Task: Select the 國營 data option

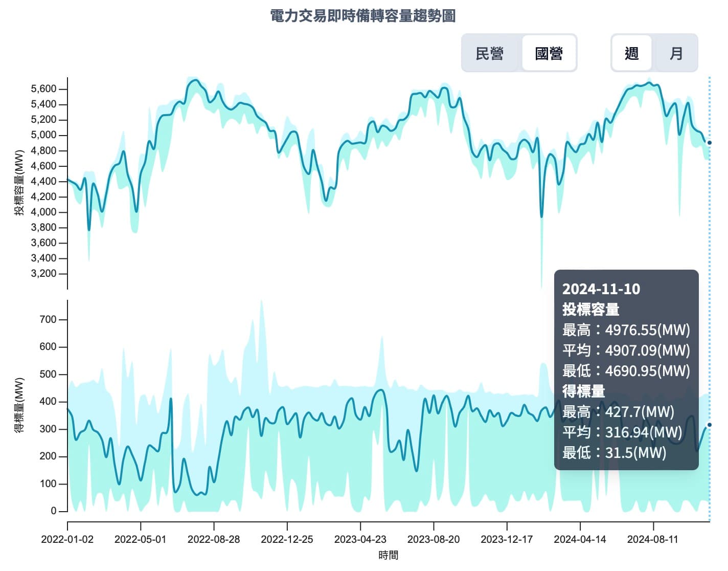Action: click(549, 53)
